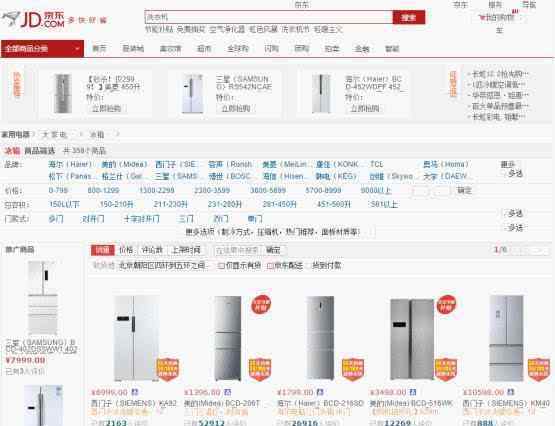555x426 pixels.
Task: Click the promoted Samsung refrigerator image in sidebar
Action: (43, 298)
